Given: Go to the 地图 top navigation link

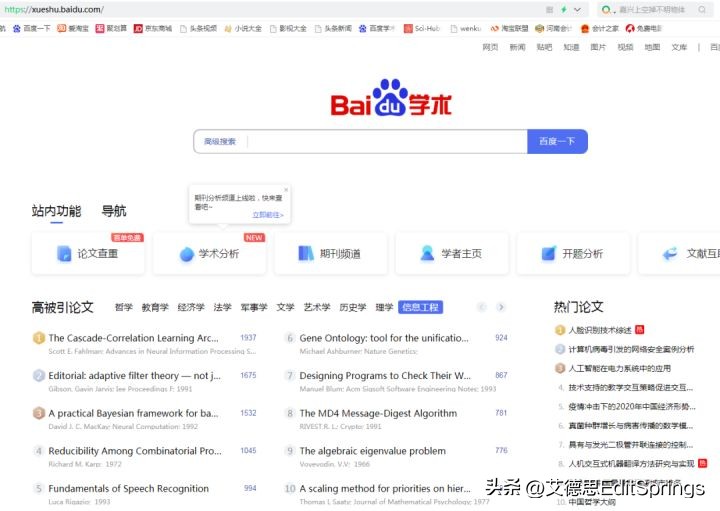Looking at the screenshot, I should [652, 47].
